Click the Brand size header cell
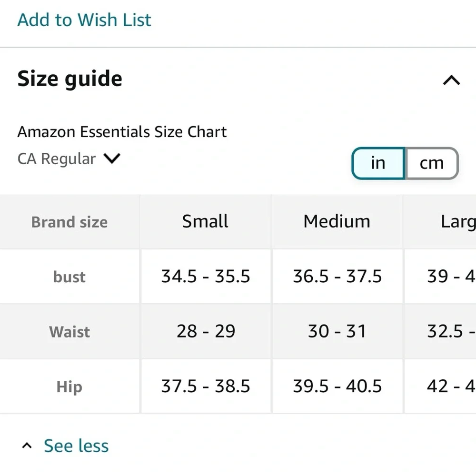Image resolution: width=476 pixels, height=476 pixels. (69, 222)
